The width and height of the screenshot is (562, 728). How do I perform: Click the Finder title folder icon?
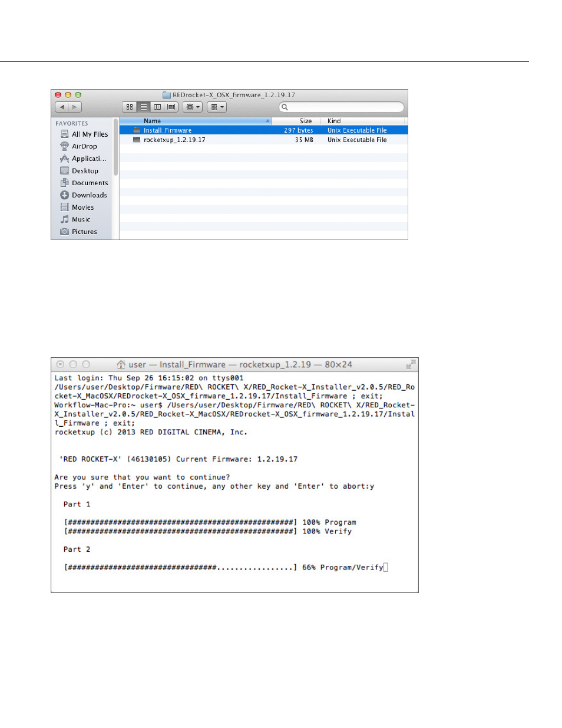click(x=167, y=95)
